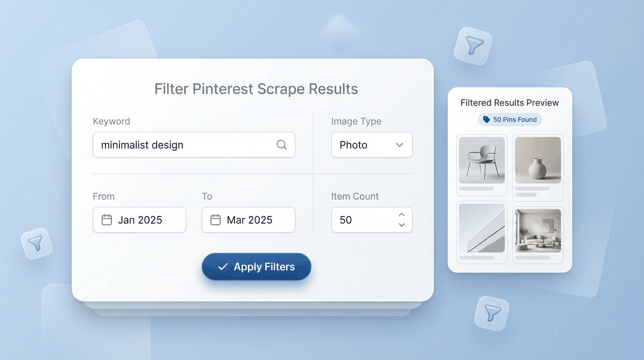
Task: Open the Image Type Photo dropdown
Action: (x=372, y=145)
